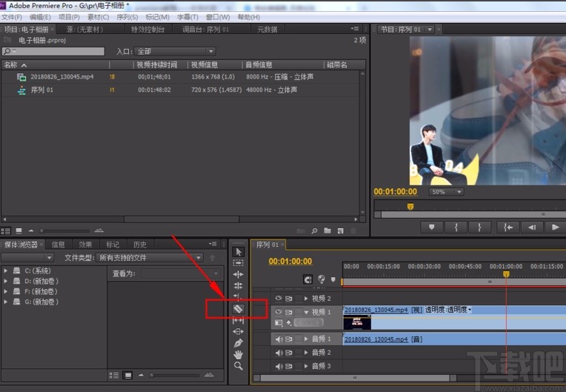Open the 入口 全部 dropdown
The height and width of the screenshot is (392, 566).
pyautogui.click(x=175, y=51)
